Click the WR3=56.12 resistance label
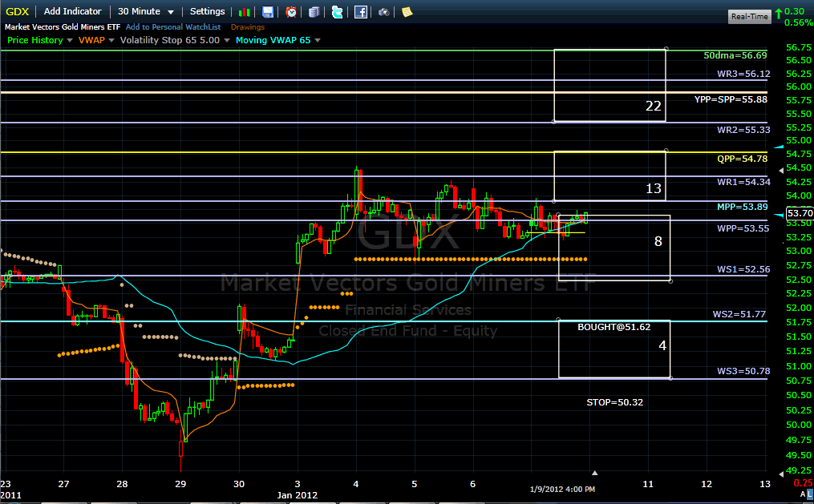 point(743,75)
